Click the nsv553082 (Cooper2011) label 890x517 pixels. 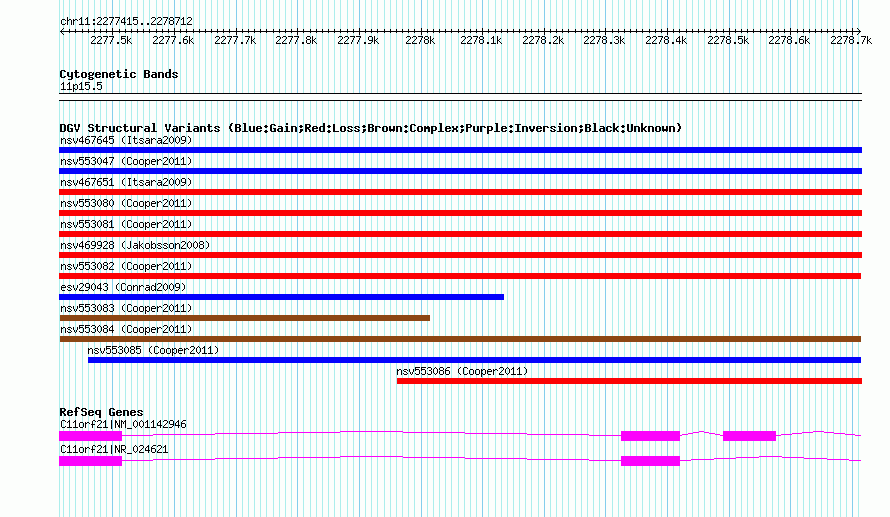[126, 266]
